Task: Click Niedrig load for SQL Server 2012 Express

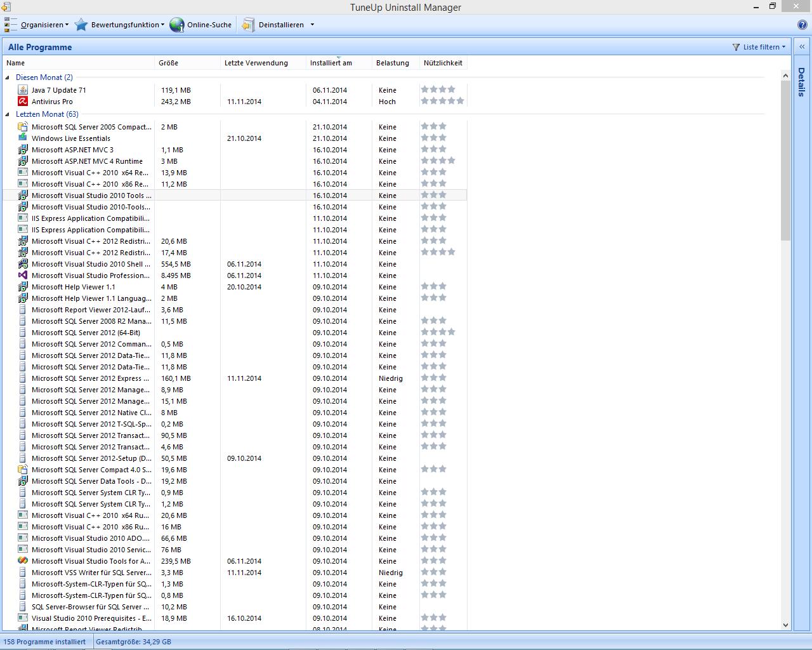Action: click(x=391, y=378)
